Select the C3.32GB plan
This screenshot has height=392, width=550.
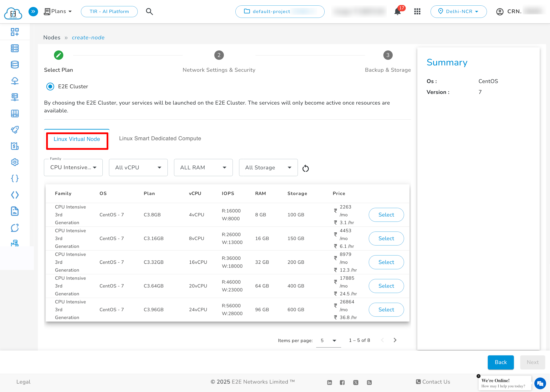(386, 262)
